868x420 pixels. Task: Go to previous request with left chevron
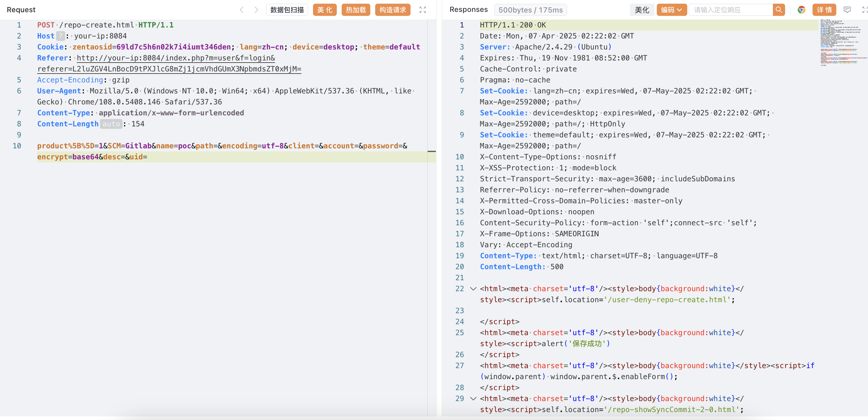(x=241, y=10)
